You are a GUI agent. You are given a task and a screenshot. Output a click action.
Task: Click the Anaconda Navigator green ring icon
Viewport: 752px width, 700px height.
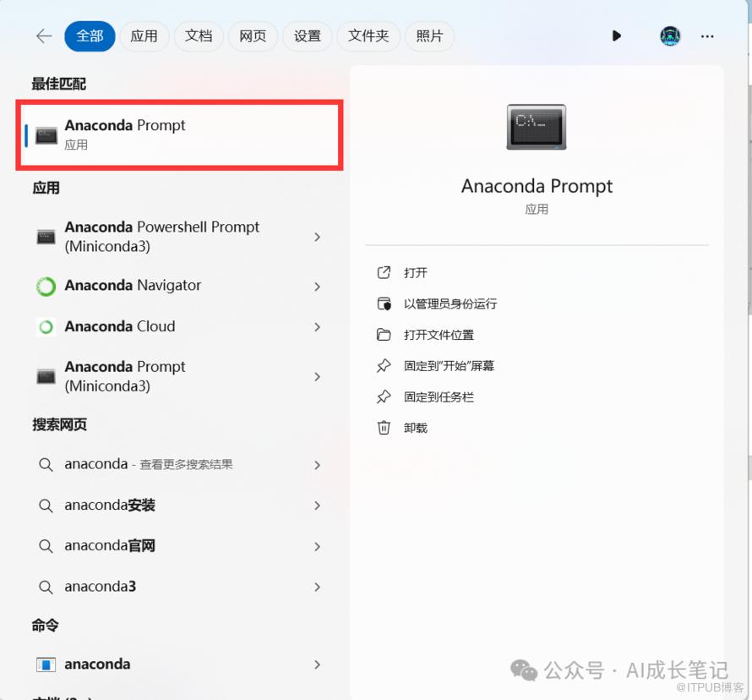click(46, 287)
